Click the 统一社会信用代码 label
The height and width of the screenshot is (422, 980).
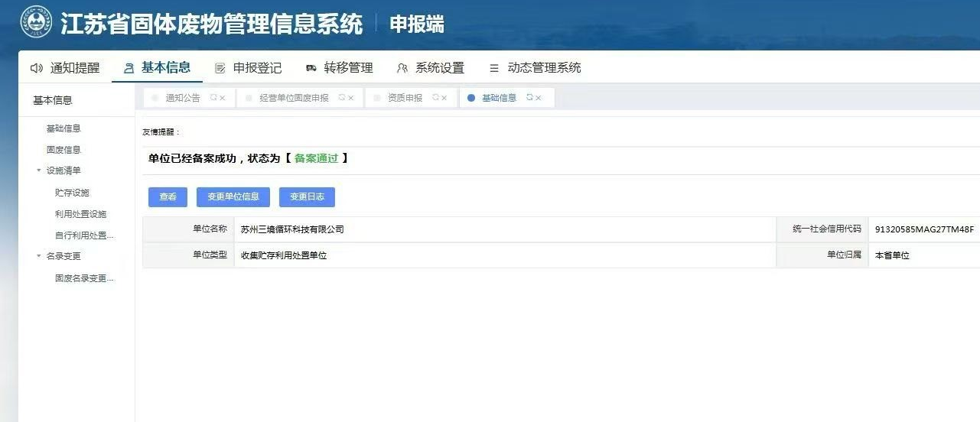[826, 229]
